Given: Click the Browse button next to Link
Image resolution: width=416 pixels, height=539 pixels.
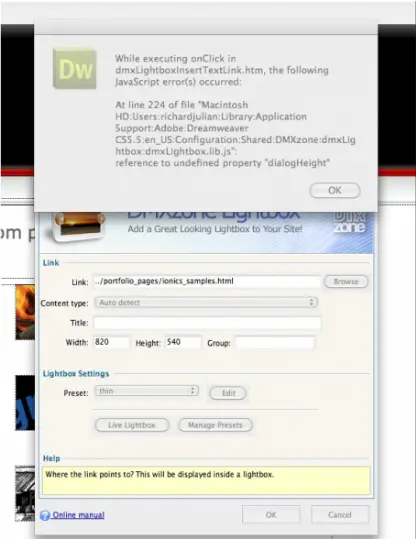Looking at the screenshot, I should (x=346, y=282).
